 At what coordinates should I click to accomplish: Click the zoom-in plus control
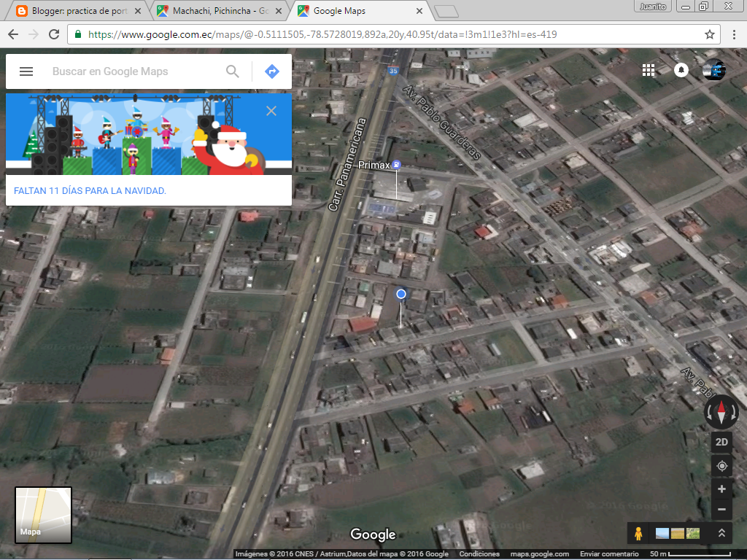721,489
